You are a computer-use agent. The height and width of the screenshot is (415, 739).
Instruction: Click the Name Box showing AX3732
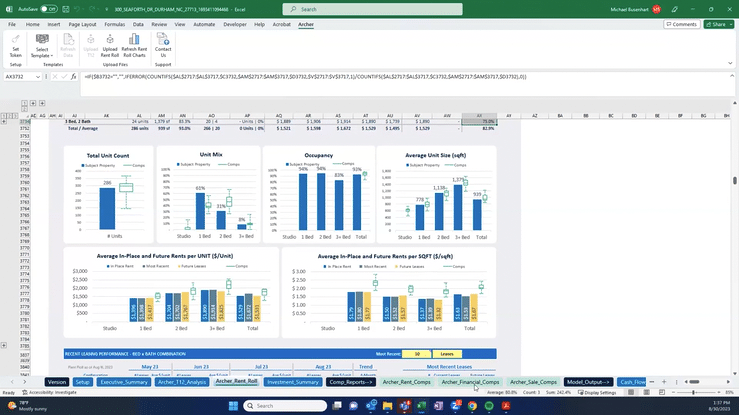coord(19,76)
